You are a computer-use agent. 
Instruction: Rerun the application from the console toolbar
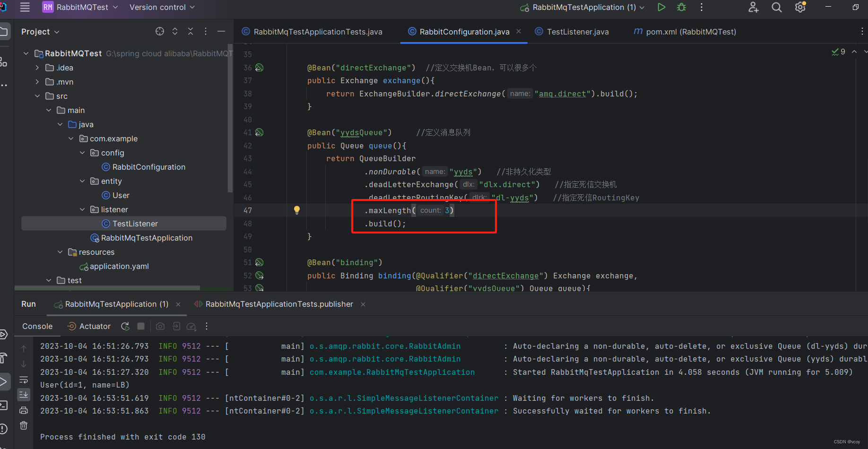pos(125,326)
